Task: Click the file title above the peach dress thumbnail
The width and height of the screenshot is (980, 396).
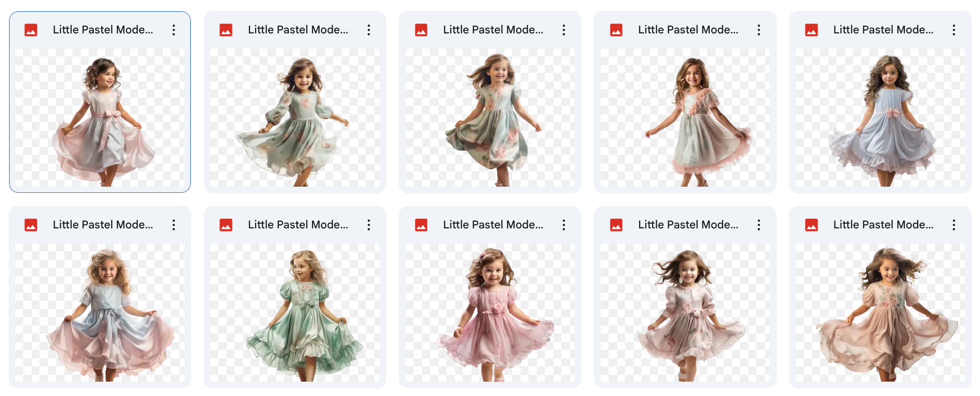Action: (883, 225)
